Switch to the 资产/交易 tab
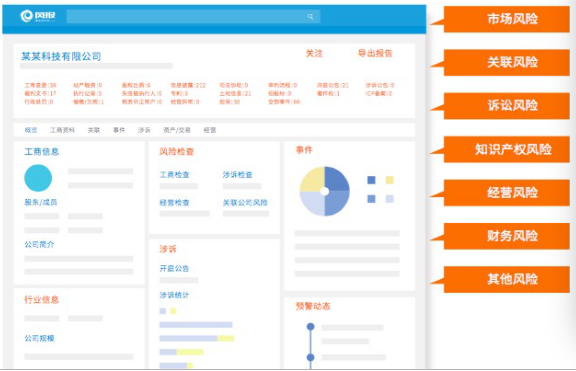The width and height of the screenshot is (576, 371). pyautogui.click(x=177, y=130)
